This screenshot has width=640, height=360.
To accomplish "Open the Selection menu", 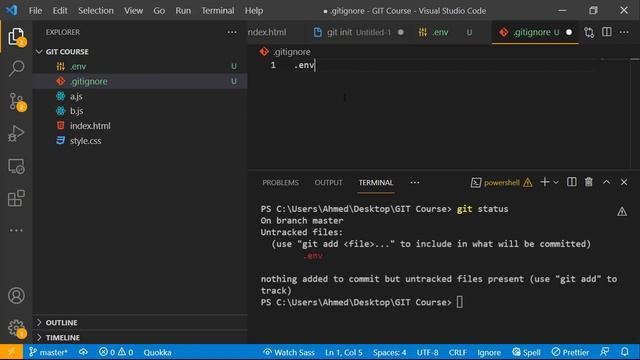I will (x=96, y=11).
